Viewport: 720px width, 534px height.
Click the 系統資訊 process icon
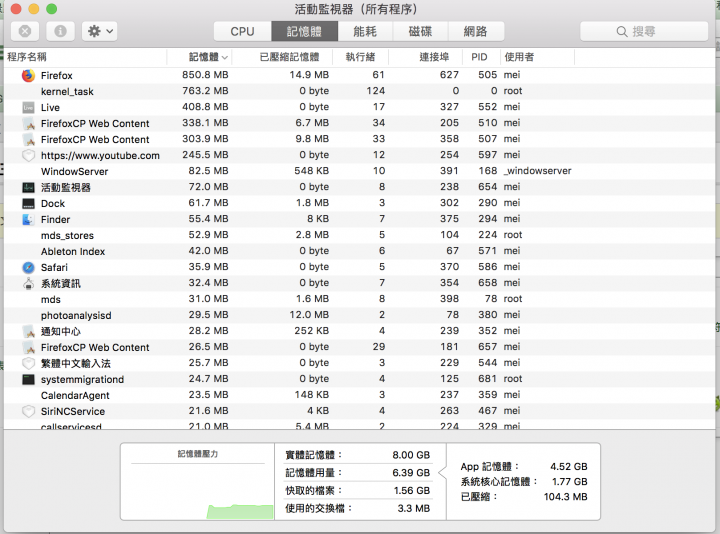coord(28,283)
